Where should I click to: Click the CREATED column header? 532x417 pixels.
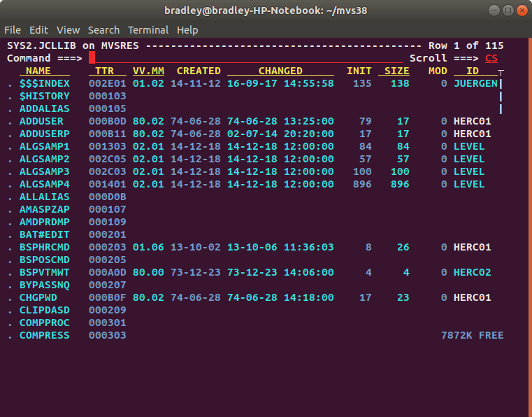tap(199, 71)
